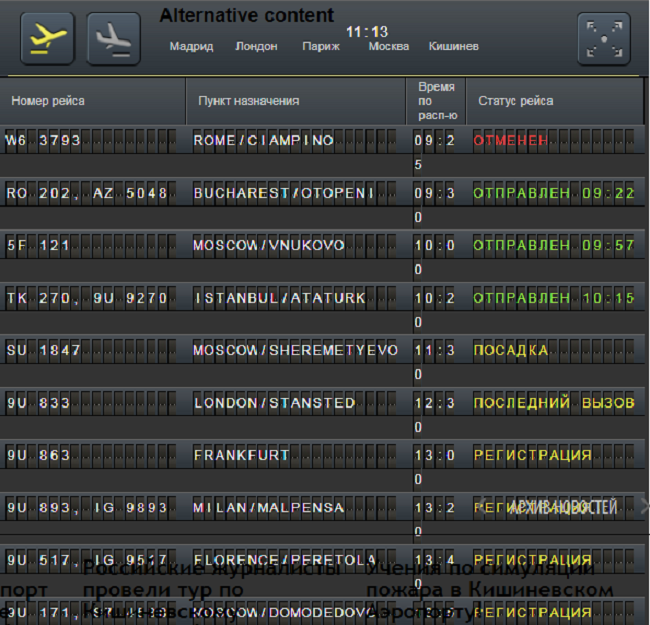Select flight SU 1847 number
Image resolution: width=650 pixels, height=625 pixels.
coord(43,350)
